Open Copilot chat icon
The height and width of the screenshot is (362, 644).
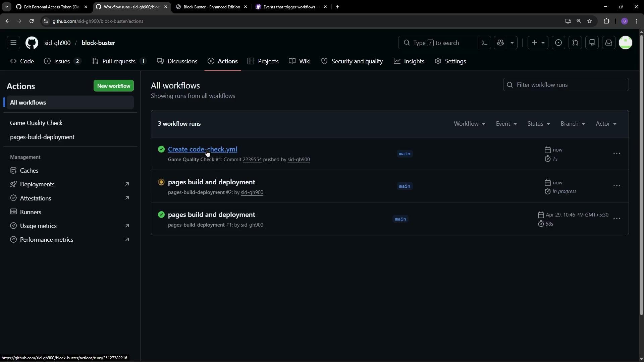pyautogui.click(x=500, y=43)
